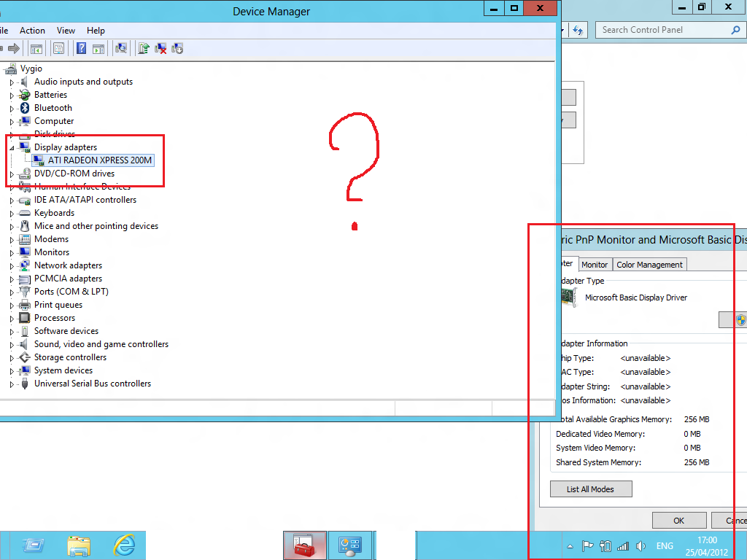Click the refresh arrows icon in Control Panel window
This screenshot has height=560, width=747.
point(578,30)
